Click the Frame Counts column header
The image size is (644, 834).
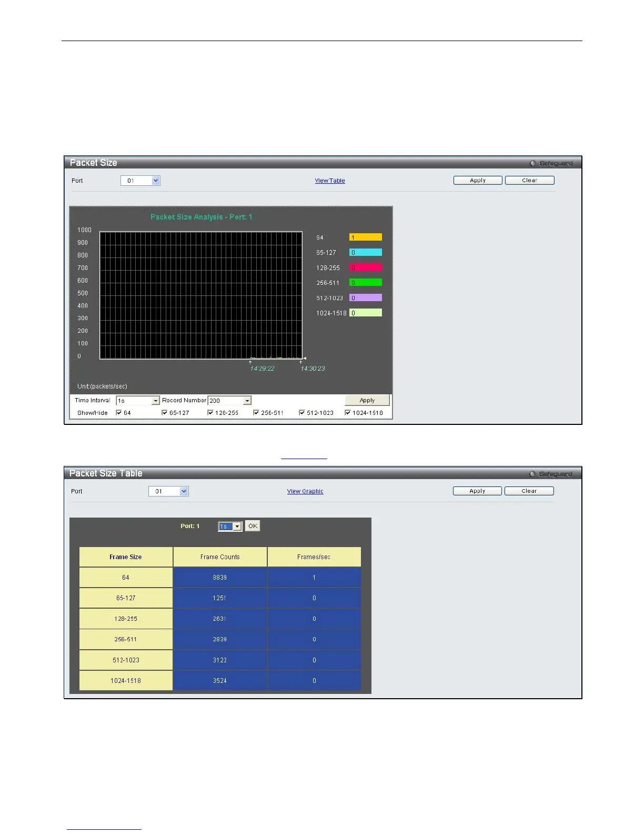[220, 557]
